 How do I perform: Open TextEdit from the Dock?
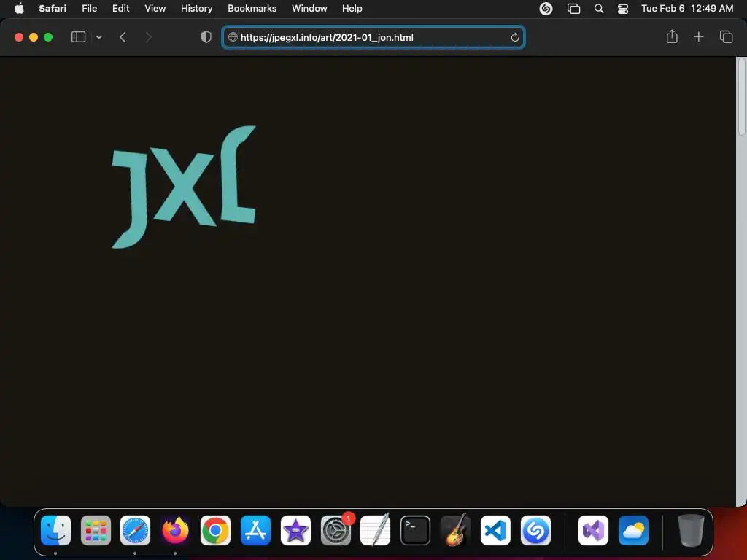point(376,530)
